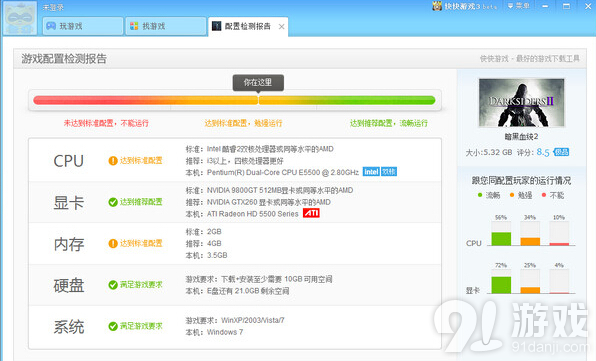Click the 8.5 score value

point(543,152)
